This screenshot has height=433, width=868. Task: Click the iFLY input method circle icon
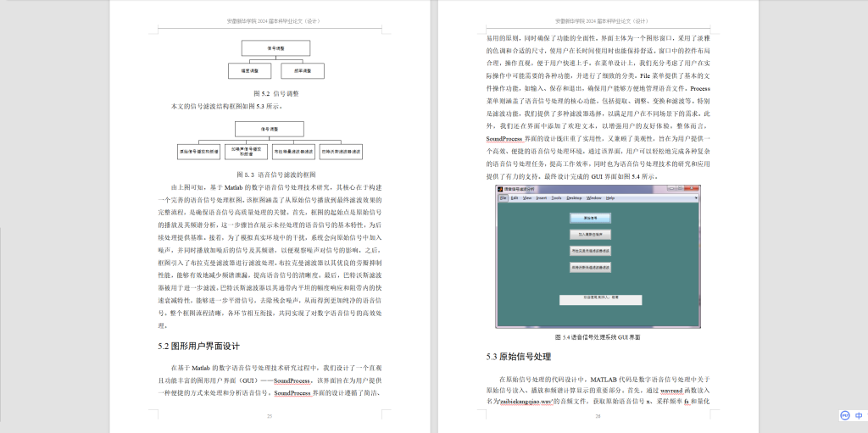(845, 415)
